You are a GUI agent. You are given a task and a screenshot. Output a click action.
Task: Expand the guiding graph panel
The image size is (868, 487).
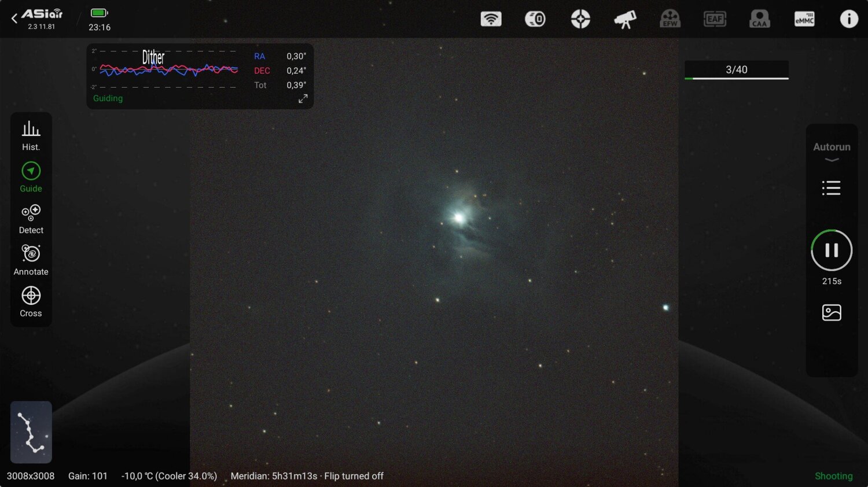(303, 99)
